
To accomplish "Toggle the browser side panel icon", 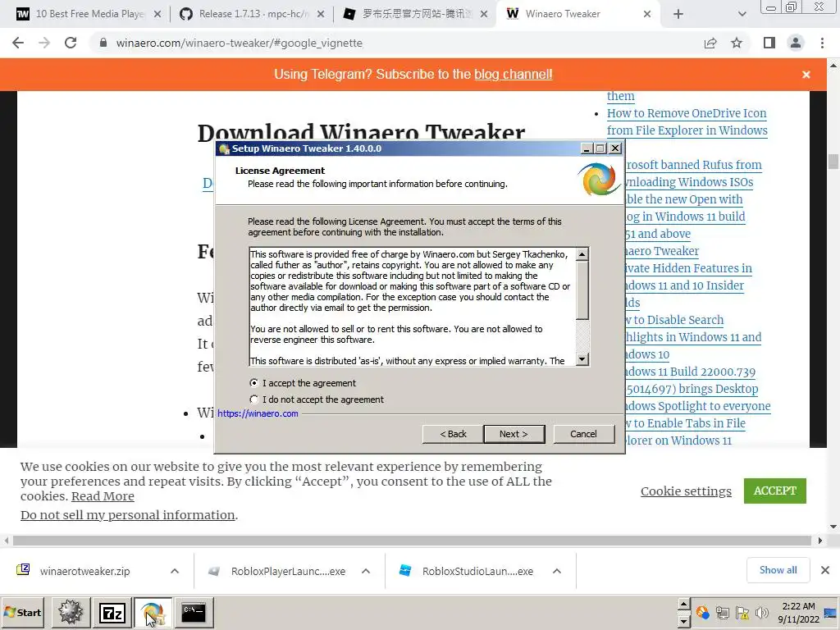I will coord(769,43).
